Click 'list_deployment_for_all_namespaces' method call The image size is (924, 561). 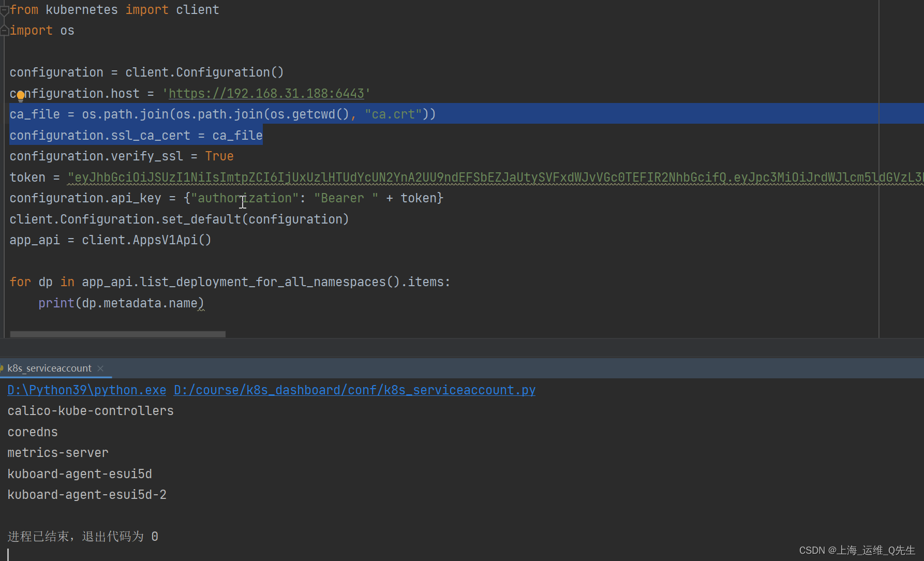pyautogui.click(x=263, y=282)
